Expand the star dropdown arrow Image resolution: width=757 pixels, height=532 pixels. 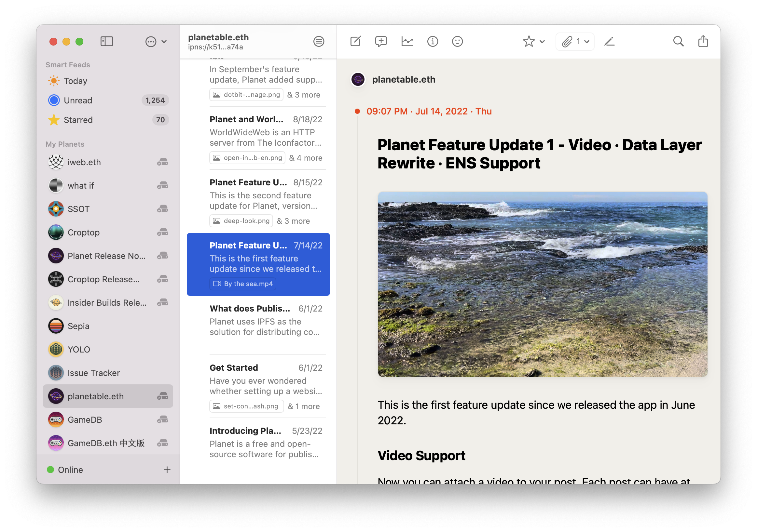tap(540, 41)
